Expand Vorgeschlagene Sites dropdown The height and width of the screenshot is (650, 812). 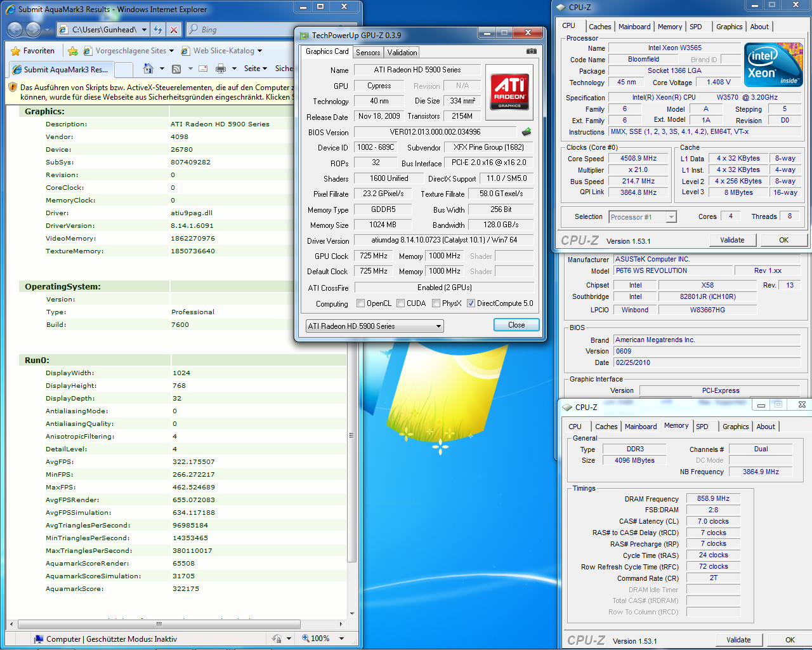click(172, 51)
